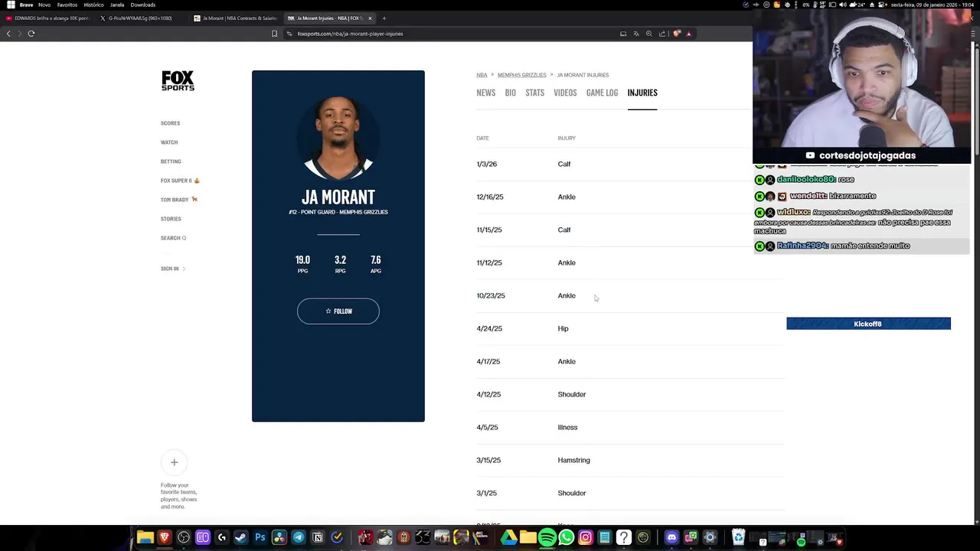The image size is (980, 551).
Task: Follow Ja Morant with the FOLLOW button
Action: point(338,311)
